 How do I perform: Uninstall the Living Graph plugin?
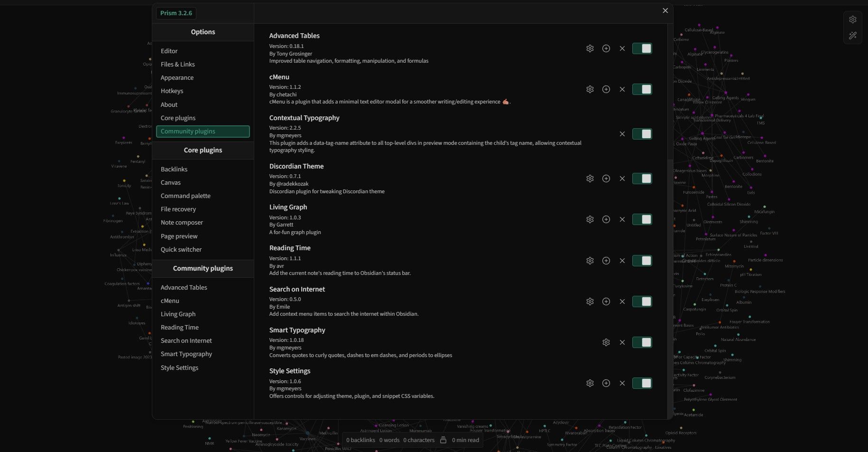tap(622, 219)
